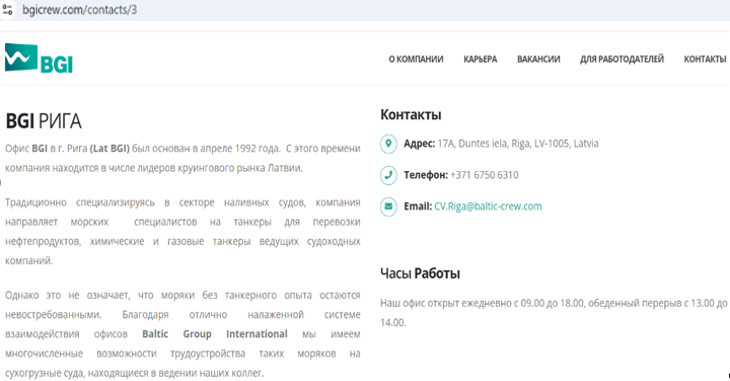Click the BGI logo
The width and height of the screenshot is (730, 381).
(x=39, y=58)
